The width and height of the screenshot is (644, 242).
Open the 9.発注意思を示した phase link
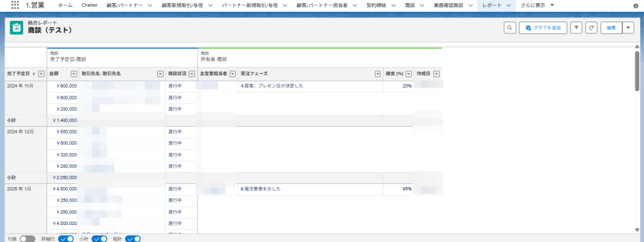(x=260, y=189)
